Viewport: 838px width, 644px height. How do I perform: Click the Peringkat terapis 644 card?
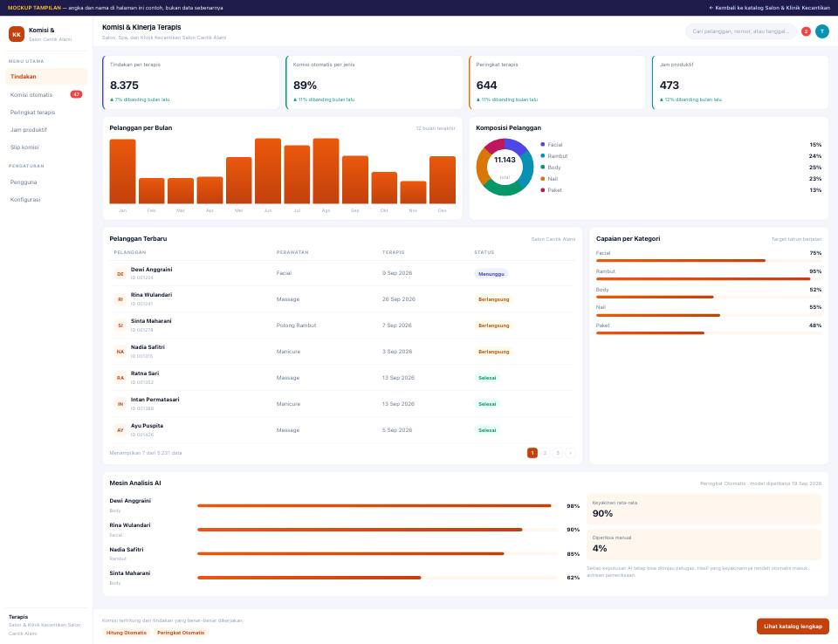558,82
